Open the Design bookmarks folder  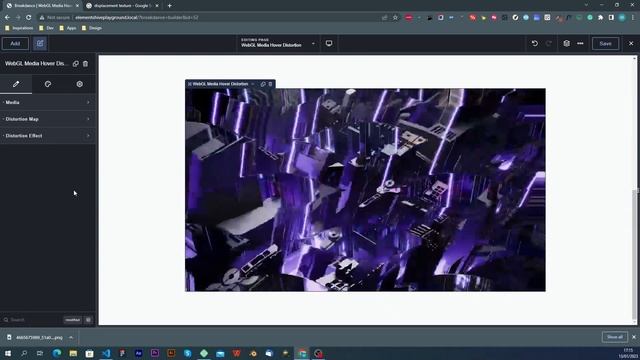pos(91,28)
